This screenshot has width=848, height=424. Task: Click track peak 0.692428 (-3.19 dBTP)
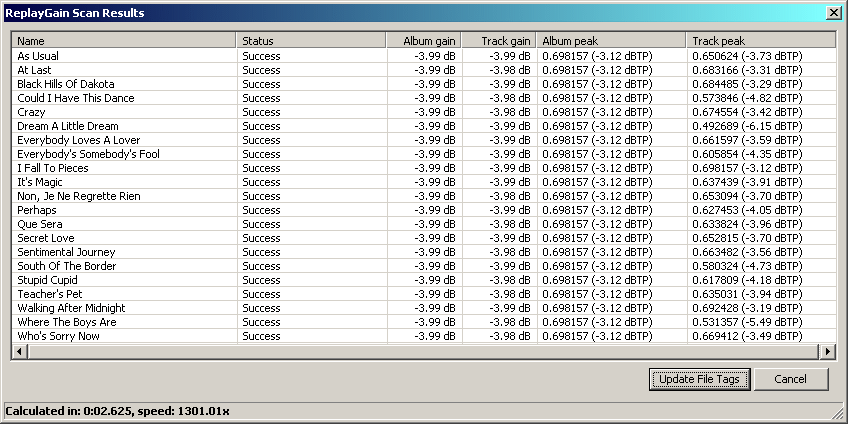(x=747, y=308)
